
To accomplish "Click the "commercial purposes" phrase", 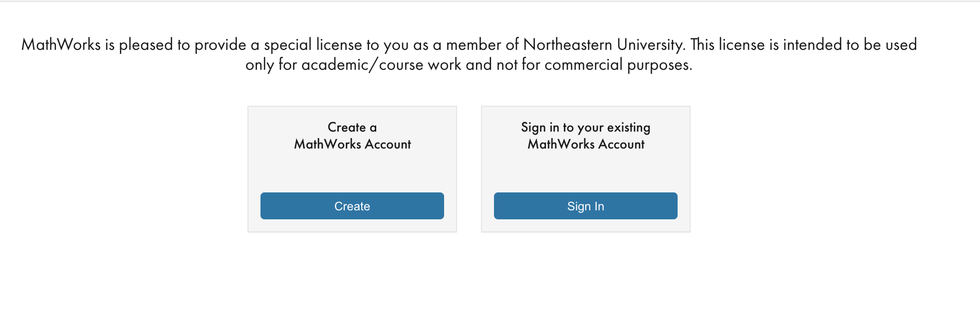I will 617,65.
